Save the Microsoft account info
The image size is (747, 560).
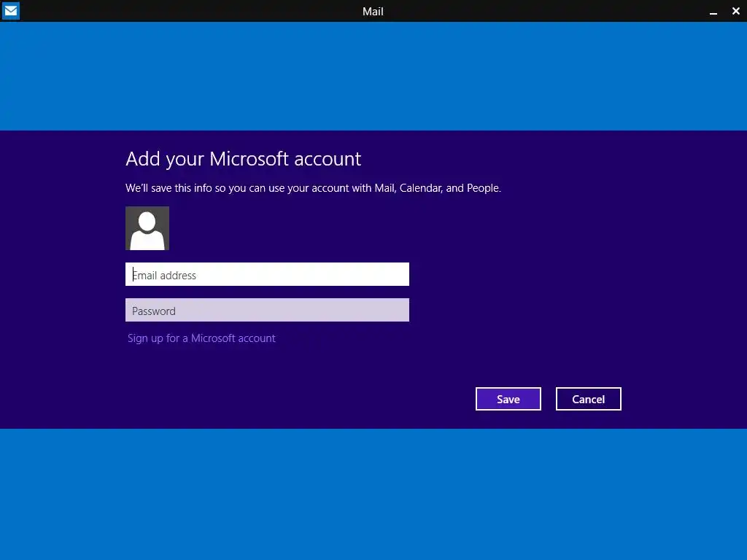tap(508, 399)
